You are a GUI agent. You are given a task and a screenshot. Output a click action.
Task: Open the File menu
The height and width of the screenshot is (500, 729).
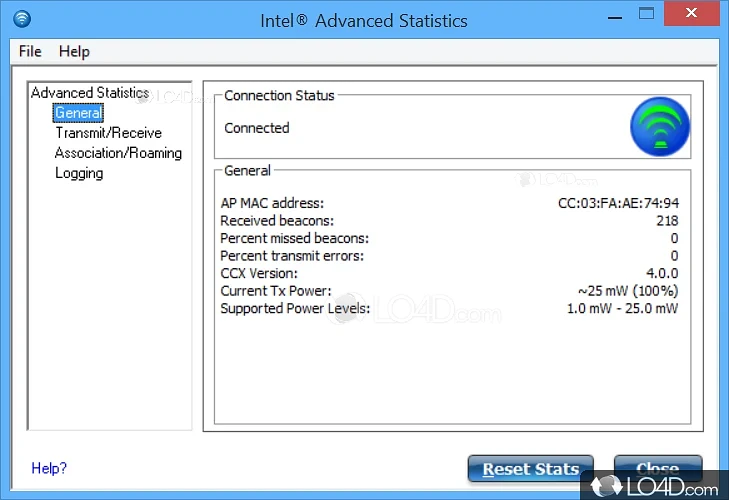[30, 51]
